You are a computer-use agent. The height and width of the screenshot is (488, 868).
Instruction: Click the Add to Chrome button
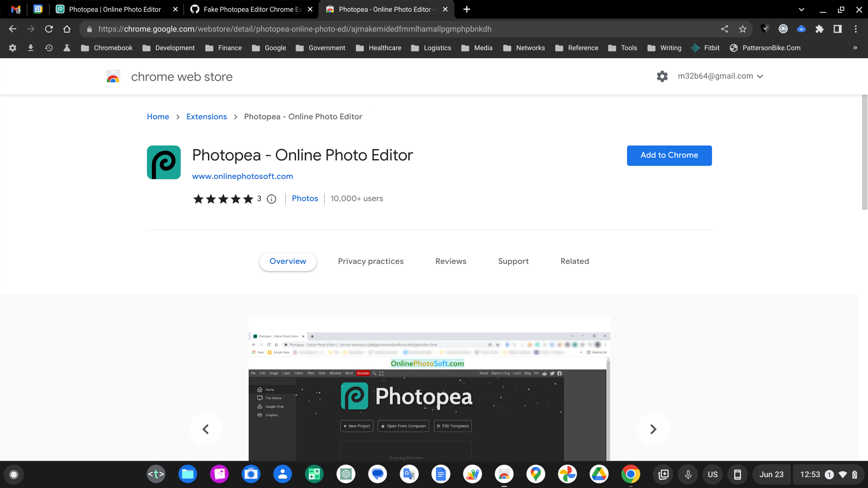pyautogui.click(x=669, y=155)
